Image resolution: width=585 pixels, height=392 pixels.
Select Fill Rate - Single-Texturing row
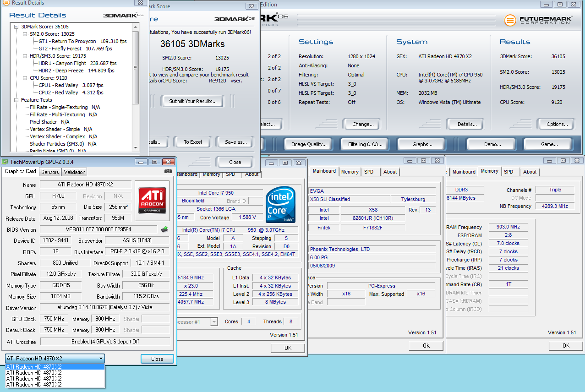coord(65,107)
